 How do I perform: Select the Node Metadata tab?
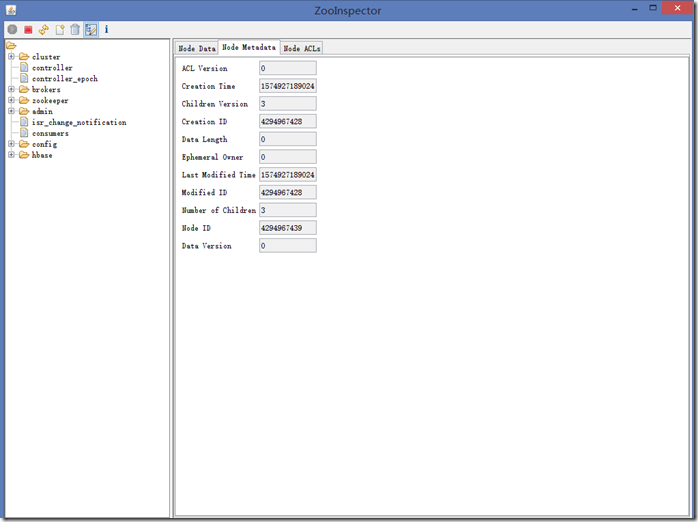point(249,47)
